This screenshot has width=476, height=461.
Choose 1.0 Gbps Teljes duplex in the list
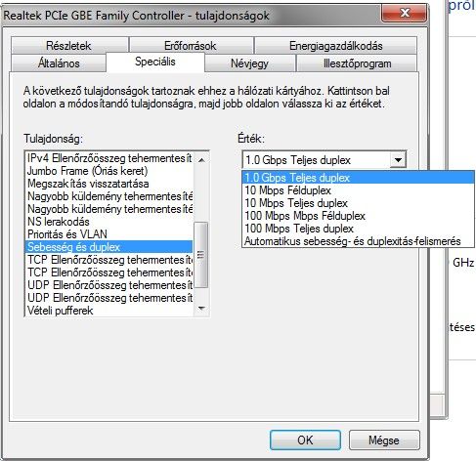click(x=358, y=178)
